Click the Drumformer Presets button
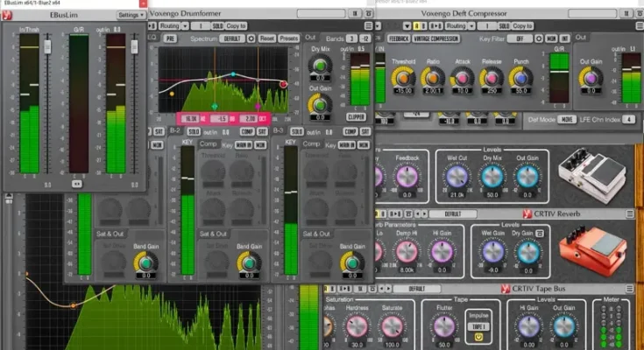Image resolution: width=644 pixels, height=350 pixels. click(x=287, y=39)
